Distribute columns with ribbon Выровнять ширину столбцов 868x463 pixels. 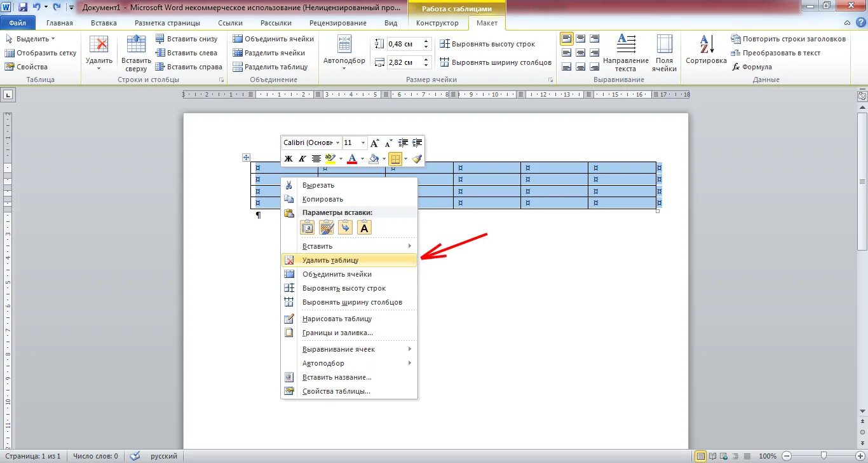(496, 62)
